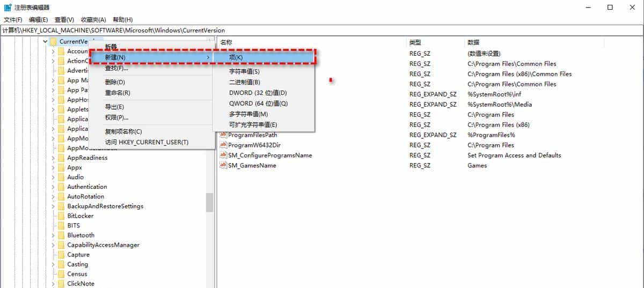
Task: Select 二进制值(B) in the submenu
Action: 264,82
